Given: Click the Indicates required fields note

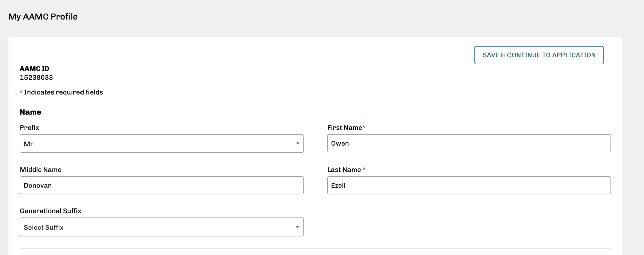Looking at the screenshot, I should (63, 92).
